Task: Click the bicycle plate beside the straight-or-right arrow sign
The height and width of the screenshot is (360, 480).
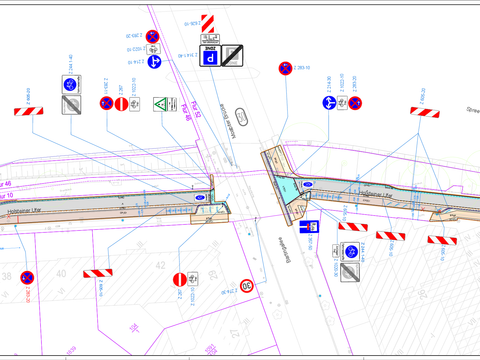Action: point(342,103)
